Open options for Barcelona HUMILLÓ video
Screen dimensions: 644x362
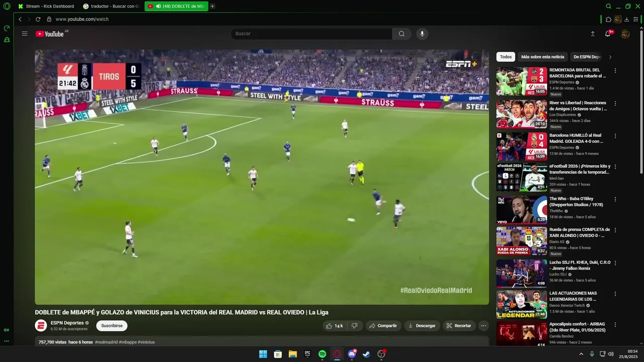coord(615,136)
